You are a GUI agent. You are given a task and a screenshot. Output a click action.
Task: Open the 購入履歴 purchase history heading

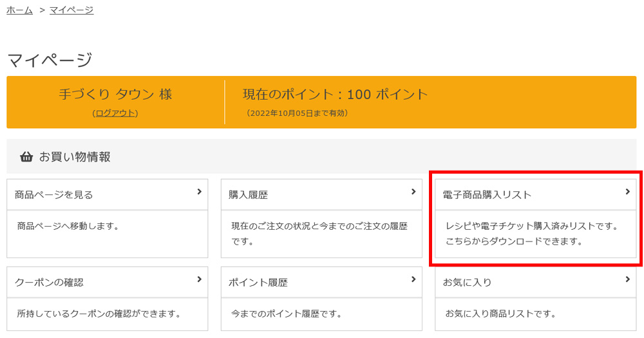click(248, 194)
